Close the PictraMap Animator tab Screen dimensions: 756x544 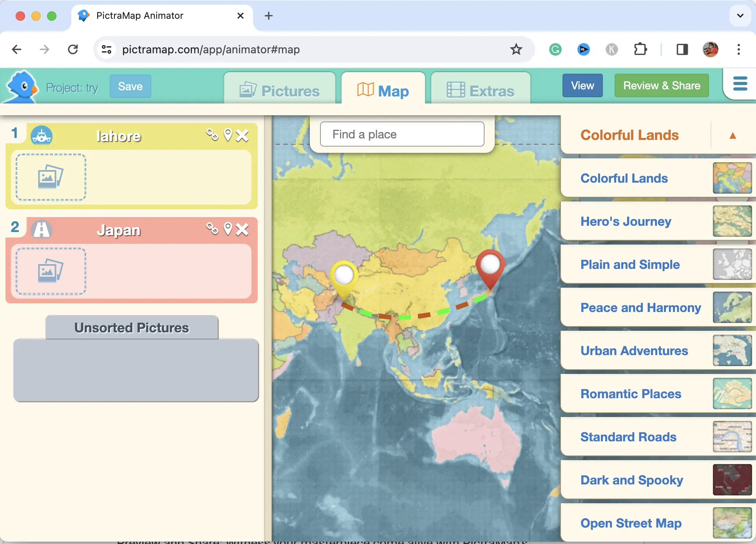tap(241, 16)
